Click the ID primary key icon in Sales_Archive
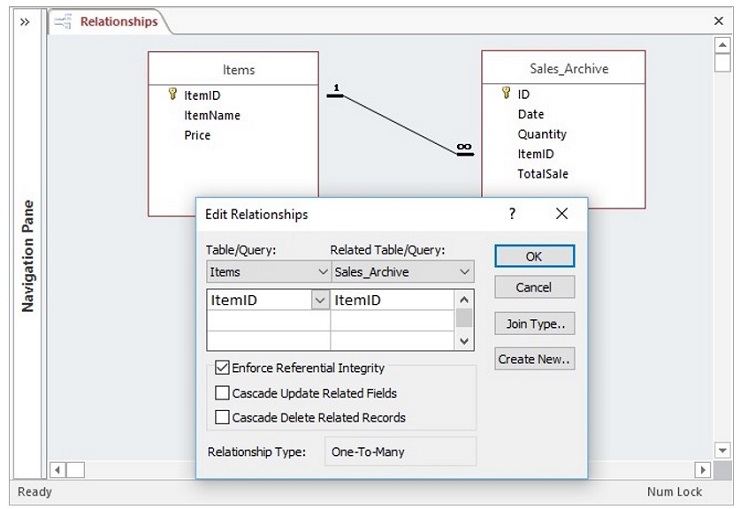740x509 pixels. point(507,94)
